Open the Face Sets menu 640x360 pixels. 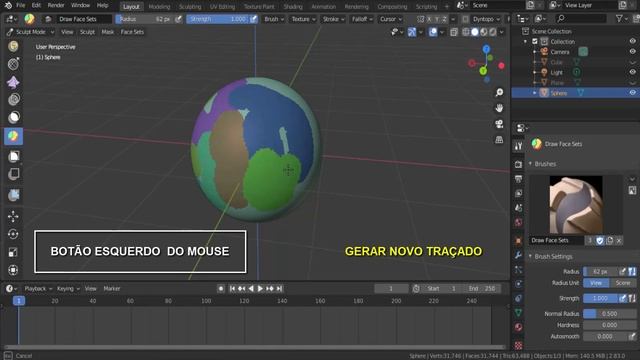coord(132,32)
